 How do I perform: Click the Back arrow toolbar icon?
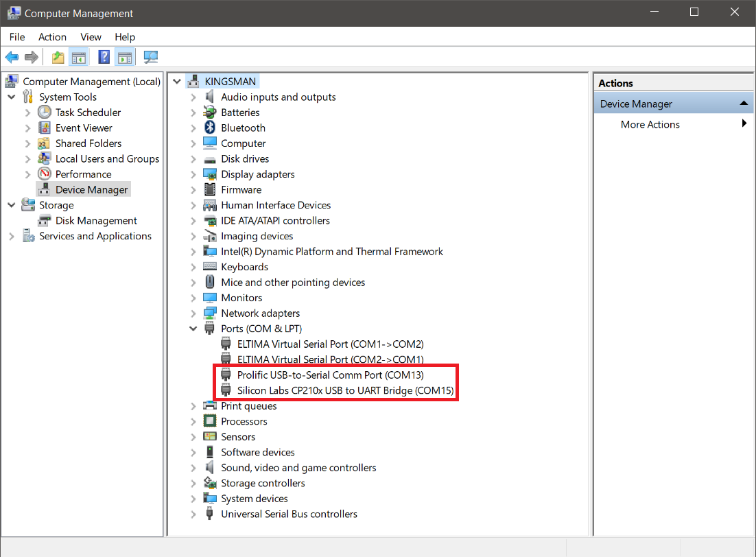(x=12, y=58)
